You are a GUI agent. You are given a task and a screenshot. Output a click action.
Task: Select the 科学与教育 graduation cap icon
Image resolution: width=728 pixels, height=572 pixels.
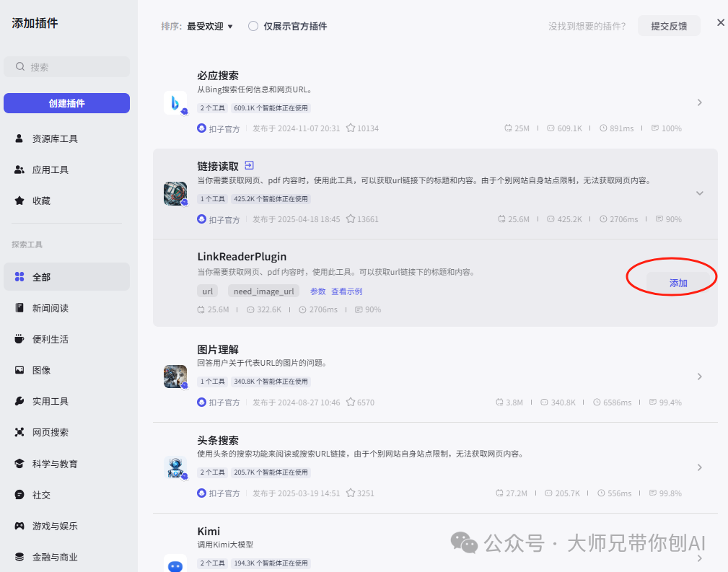(19, 463)
